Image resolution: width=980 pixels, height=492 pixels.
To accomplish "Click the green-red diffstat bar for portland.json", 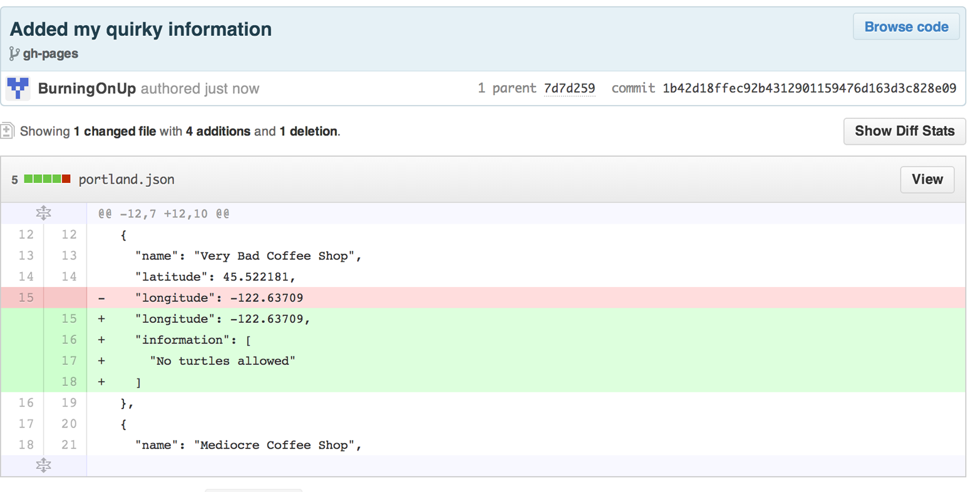I will (x=47, y=179).
